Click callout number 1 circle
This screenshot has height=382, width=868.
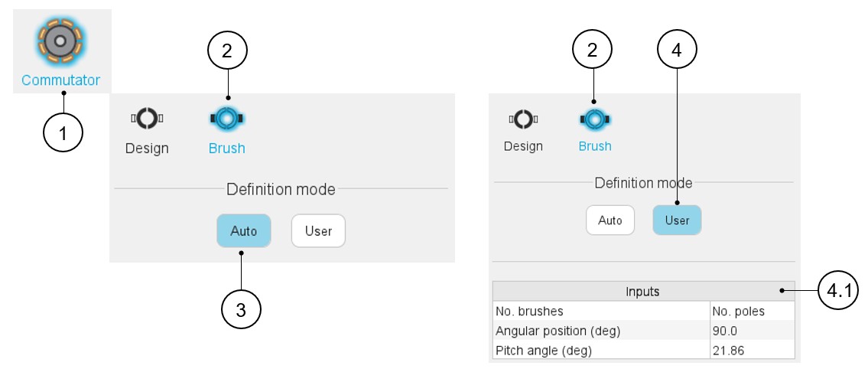63,133
